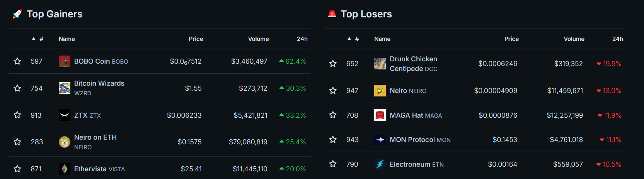Open the Bitcoin Wizards coin page

99,83
